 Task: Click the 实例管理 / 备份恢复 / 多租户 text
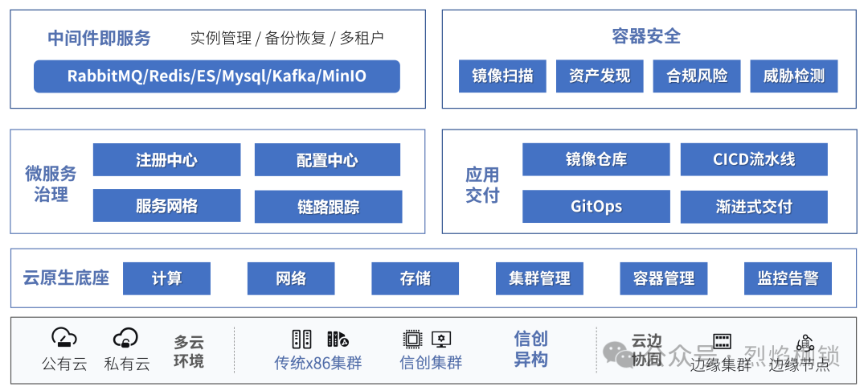(x=287, y=38)
